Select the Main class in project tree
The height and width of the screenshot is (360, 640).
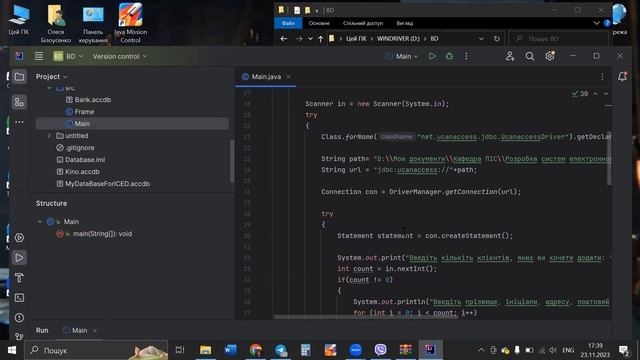click(132, 124)
